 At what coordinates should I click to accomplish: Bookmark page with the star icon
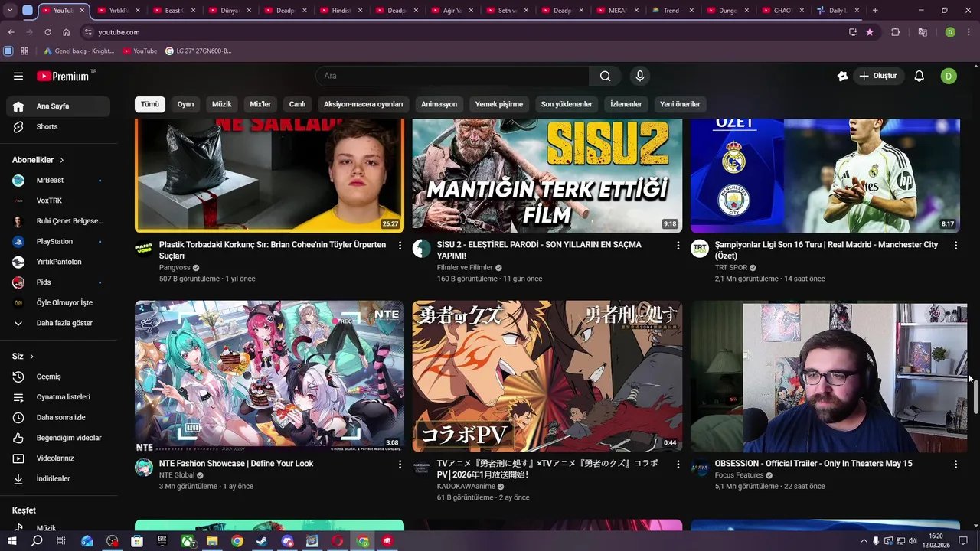870,32
